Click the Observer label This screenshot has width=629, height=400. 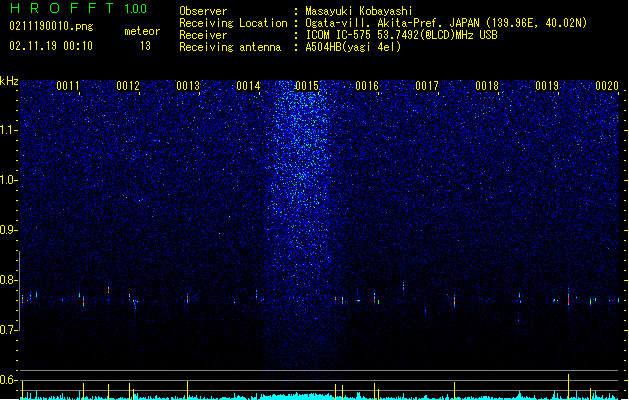click(203, 11)
